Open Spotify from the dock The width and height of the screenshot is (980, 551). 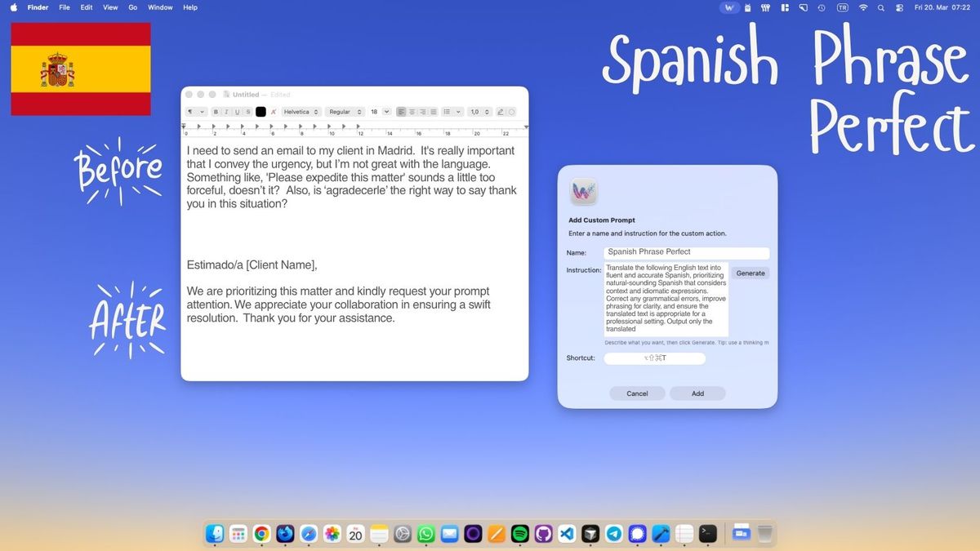519,534
